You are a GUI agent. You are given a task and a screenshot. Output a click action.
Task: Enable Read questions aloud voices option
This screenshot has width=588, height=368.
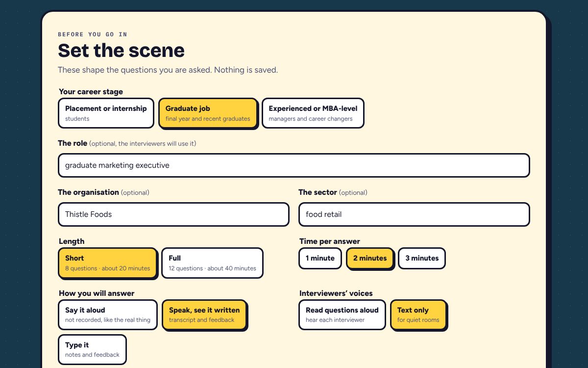click(342, 315)
